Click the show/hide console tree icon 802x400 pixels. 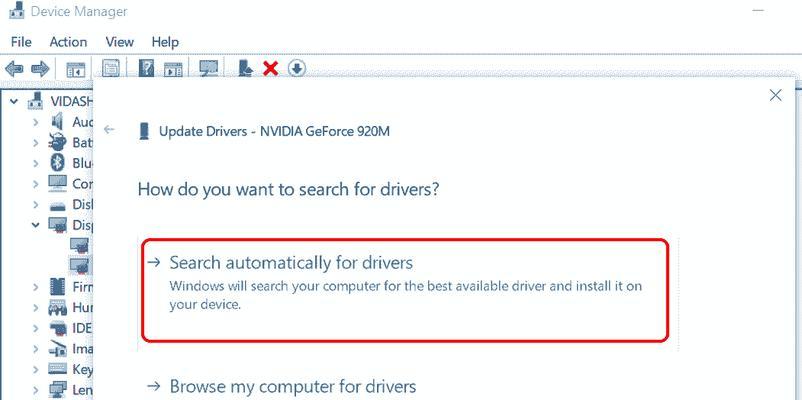tap(76, 69)
